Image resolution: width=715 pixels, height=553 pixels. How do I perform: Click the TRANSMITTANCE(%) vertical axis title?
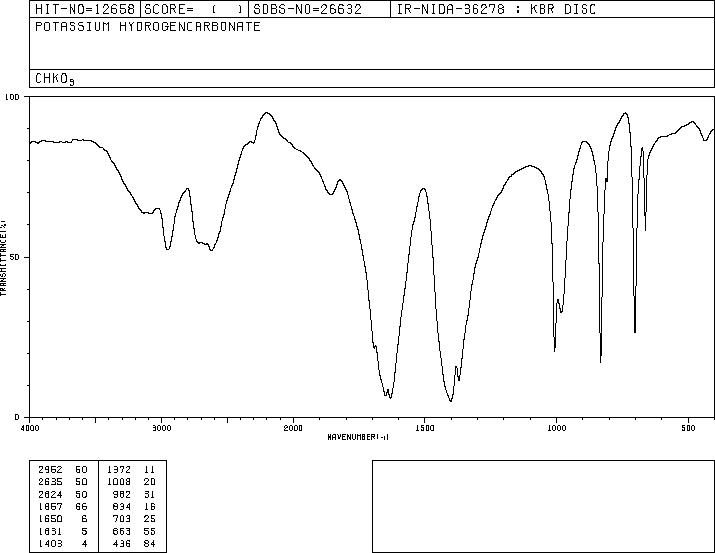[4, 258]
